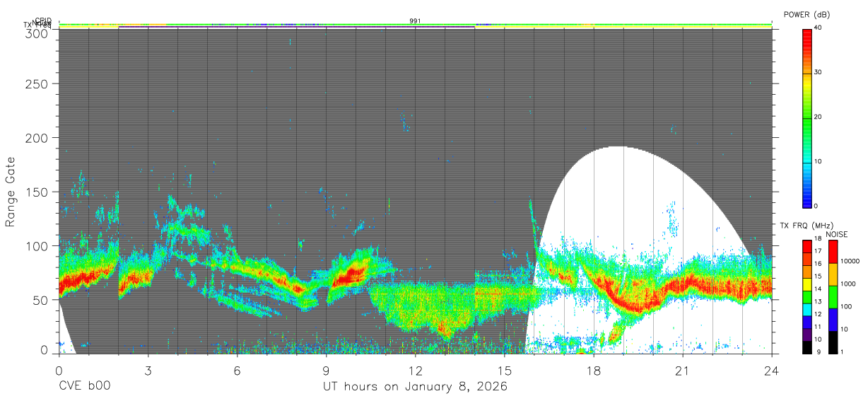The width and height of the screenshot is (868, 401).
Task: Pick the cyan 12-13 MHz TX FRQ swatch
Action: coord(807,310)
